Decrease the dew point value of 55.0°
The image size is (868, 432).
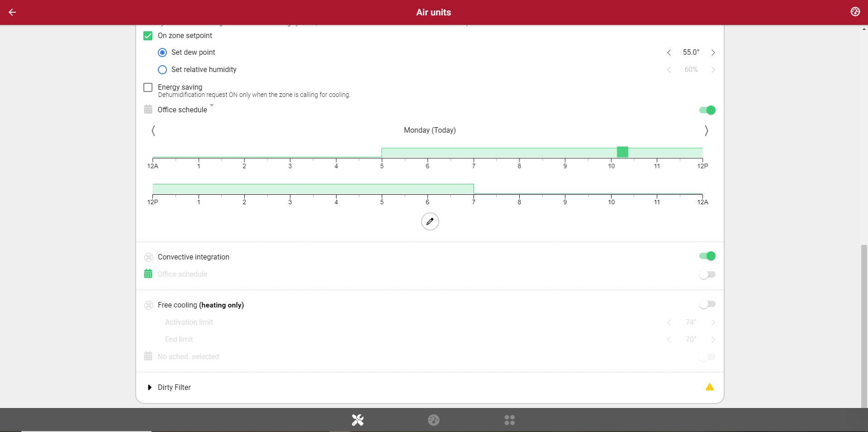tap(669, 53)
